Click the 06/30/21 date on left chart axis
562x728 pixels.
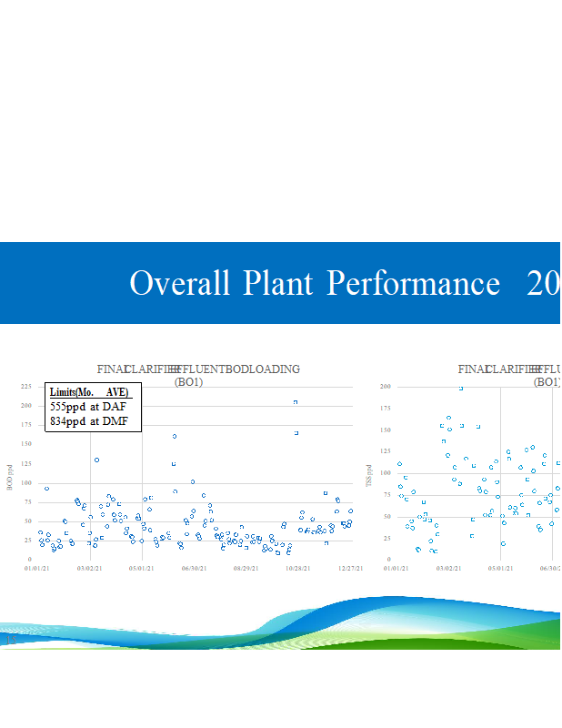coord(194,569)
